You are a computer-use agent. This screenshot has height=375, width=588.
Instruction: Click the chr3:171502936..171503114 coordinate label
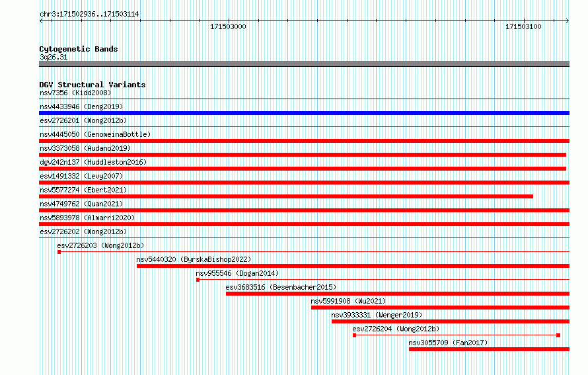coord(89,14)
